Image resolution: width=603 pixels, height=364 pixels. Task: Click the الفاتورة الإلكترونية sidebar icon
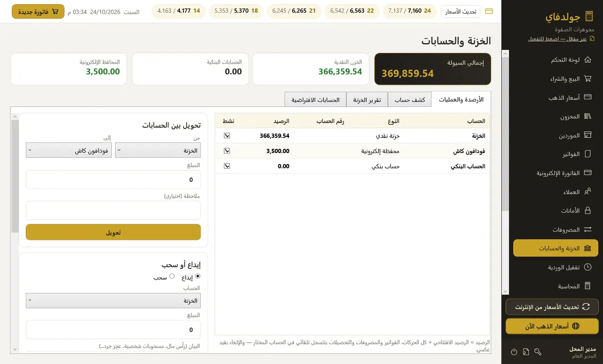(x=587, y=173)
